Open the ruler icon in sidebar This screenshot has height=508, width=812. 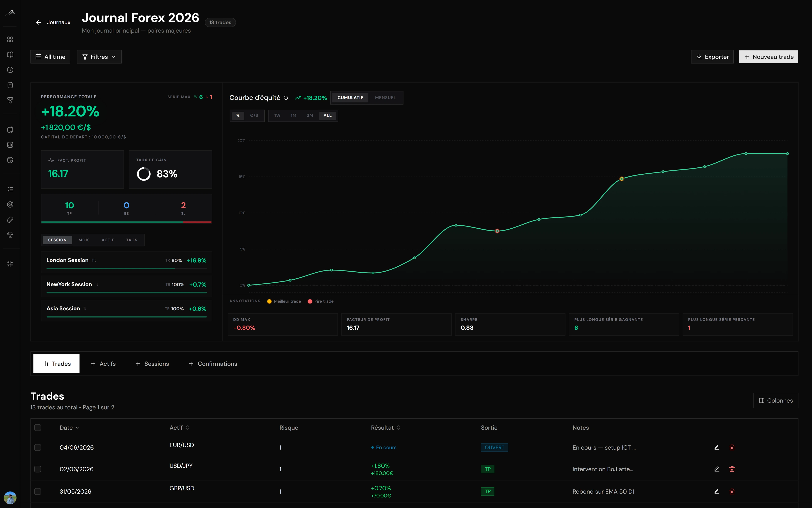click(x=10, y=220)
